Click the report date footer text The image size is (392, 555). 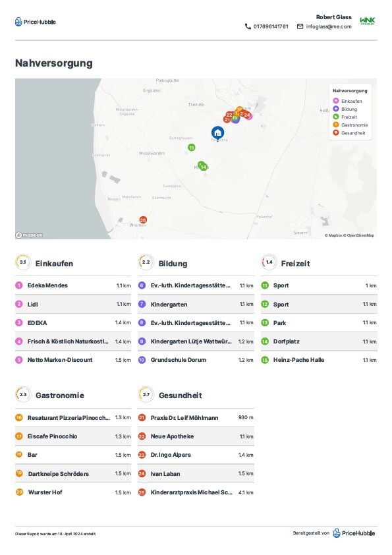pos(55,534)
